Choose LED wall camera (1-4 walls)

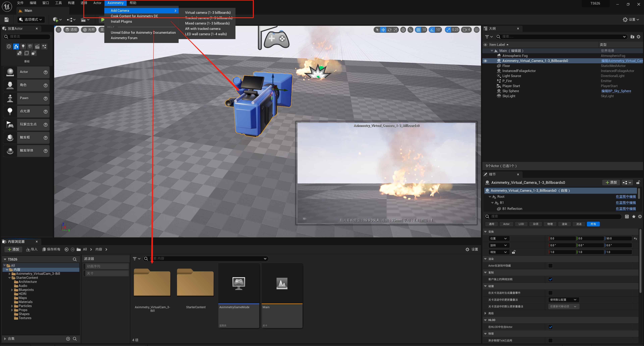[206, 34]
